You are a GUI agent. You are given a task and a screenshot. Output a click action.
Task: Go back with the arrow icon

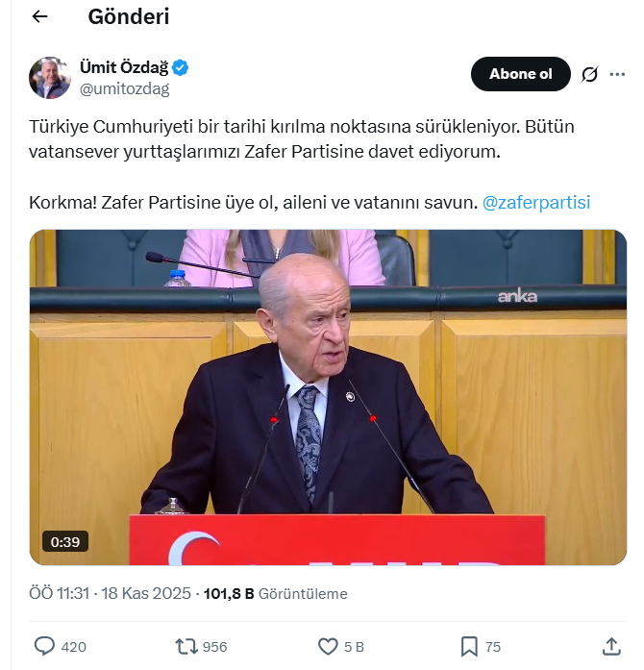[39, 16]
